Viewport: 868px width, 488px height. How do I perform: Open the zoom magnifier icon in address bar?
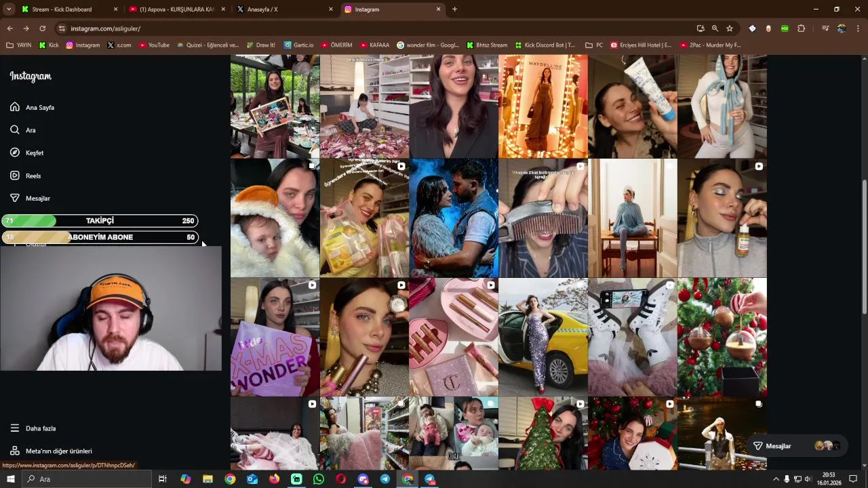[715, 28]
